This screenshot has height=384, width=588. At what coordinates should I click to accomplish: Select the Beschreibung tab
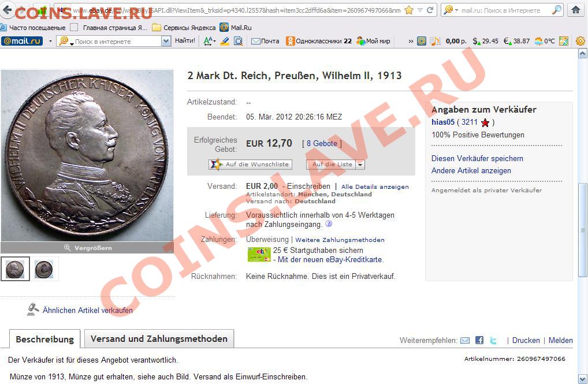[x=44, y=339]
